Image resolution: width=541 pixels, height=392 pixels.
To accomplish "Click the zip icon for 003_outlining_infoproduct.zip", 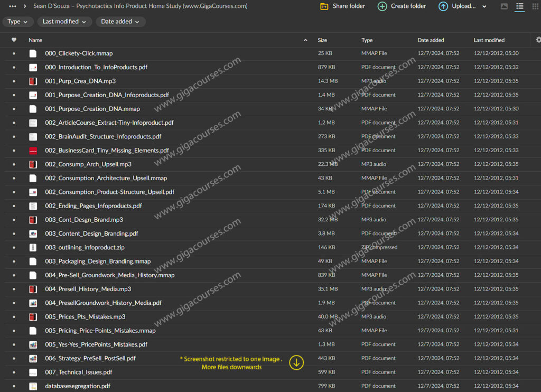I will pos(33,247).
